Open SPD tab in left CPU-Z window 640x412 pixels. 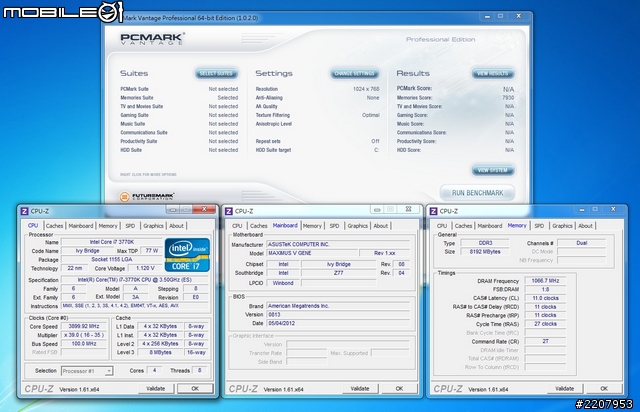(130, 226)
